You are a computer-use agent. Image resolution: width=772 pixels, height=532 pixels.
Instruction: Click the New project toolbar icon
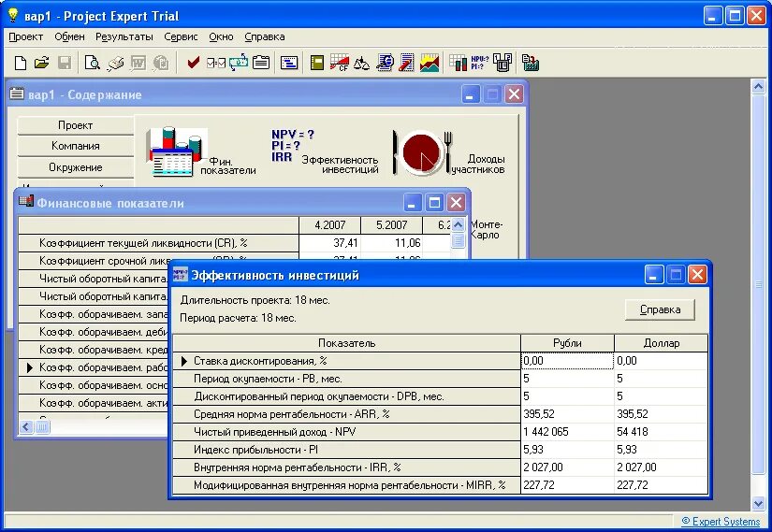[x=21, y=63]
